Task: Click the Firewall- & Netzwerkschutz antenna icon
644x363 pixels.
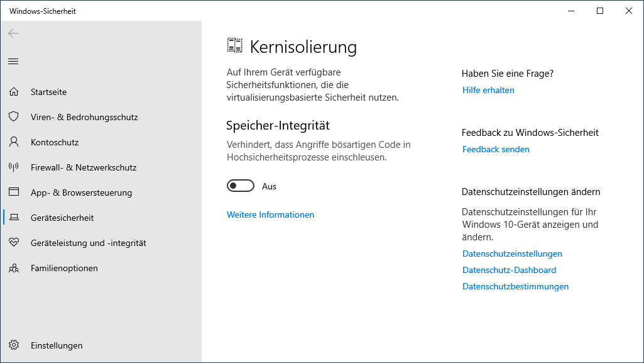Action: 13,167
